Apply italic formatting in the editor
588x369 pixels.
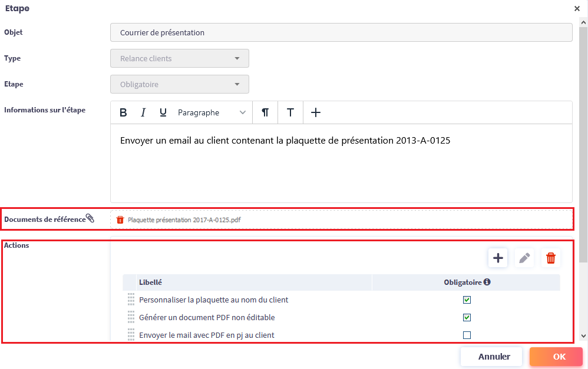(143, 112)
